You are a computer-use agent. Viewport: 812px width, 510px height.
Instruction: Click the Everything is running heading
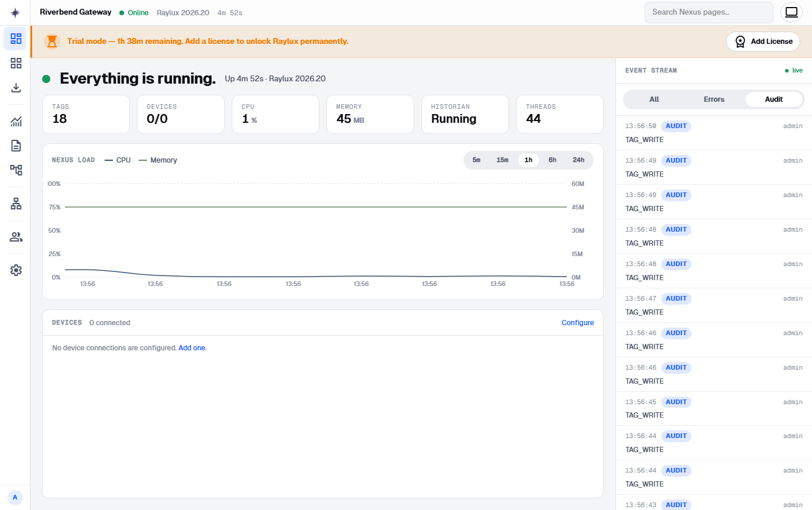click(x=137, y=79)
